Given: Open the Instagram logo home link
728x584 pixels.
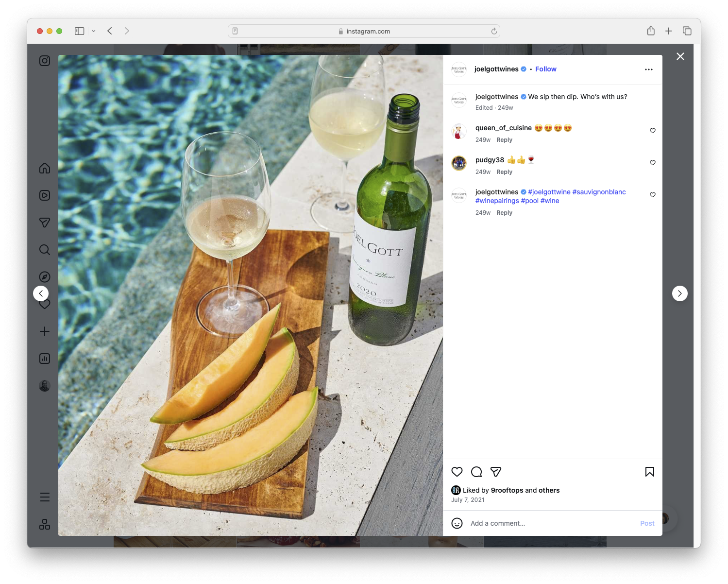Looking at the screenshot, I should tap(45, 61).
